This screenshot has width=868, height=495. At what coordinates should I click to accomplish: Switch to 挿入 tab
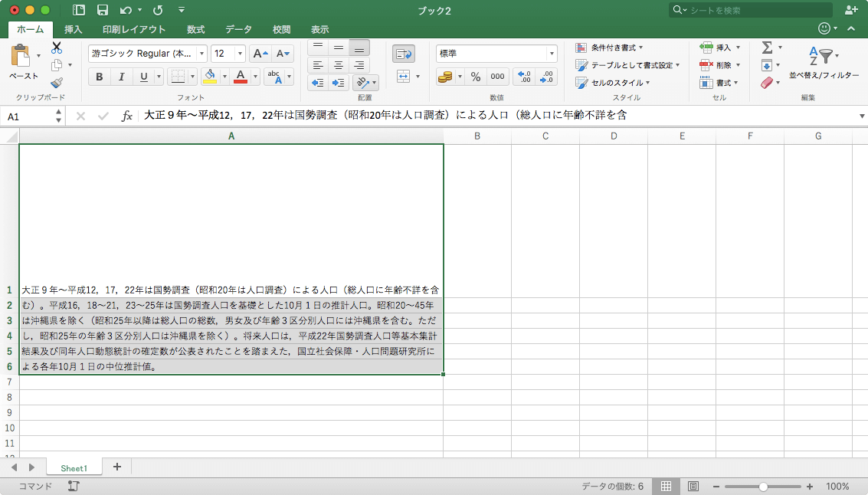coord(73,29)
